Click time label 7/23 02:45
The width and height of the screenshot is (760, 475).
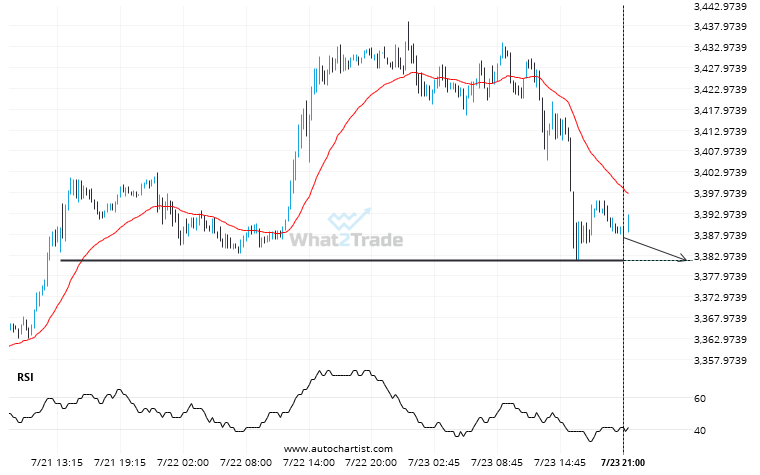434,462
